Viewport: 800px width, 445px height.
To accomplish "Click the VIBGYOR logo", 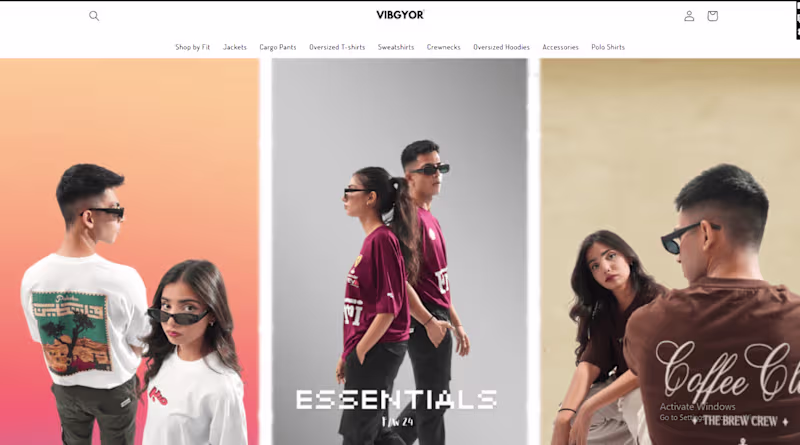I will coord(400,15).
